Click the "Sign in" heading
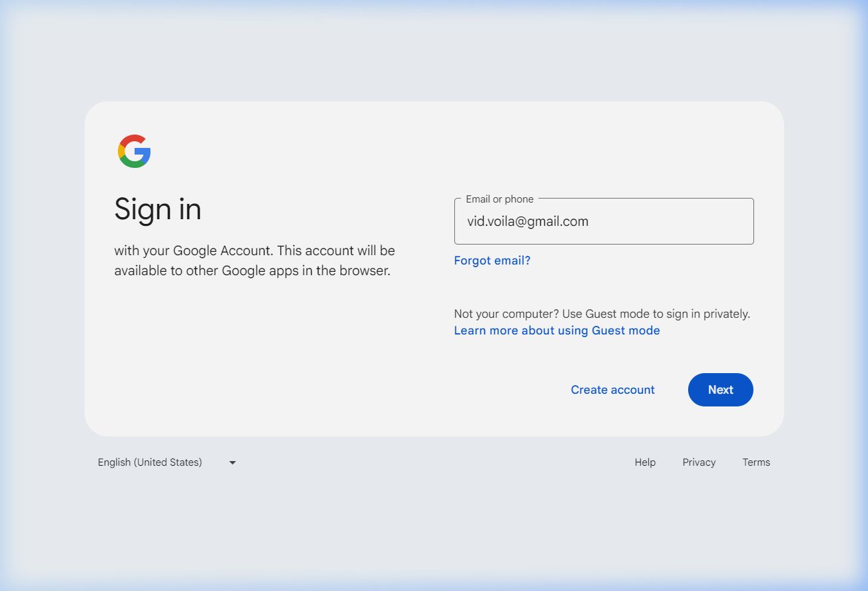The height and width of the screenshot is (591, 868). click(x=158, y=209)
